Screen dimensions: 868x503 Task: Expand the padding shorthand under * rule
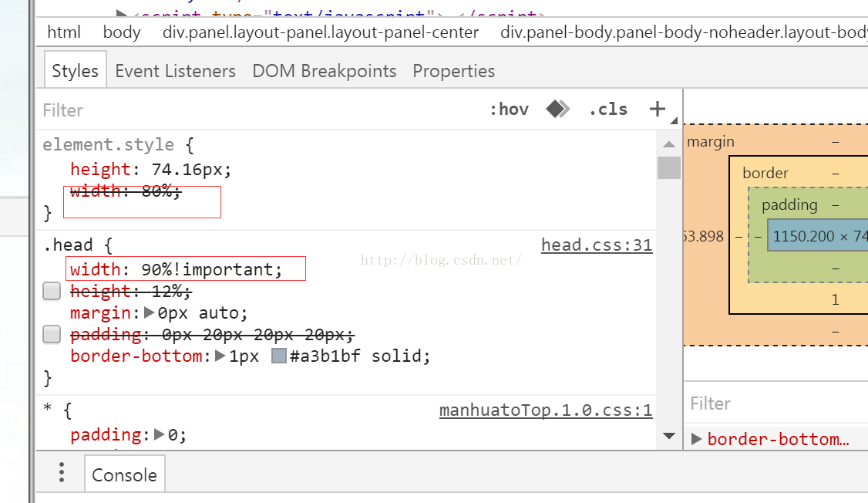pos(159,434)
